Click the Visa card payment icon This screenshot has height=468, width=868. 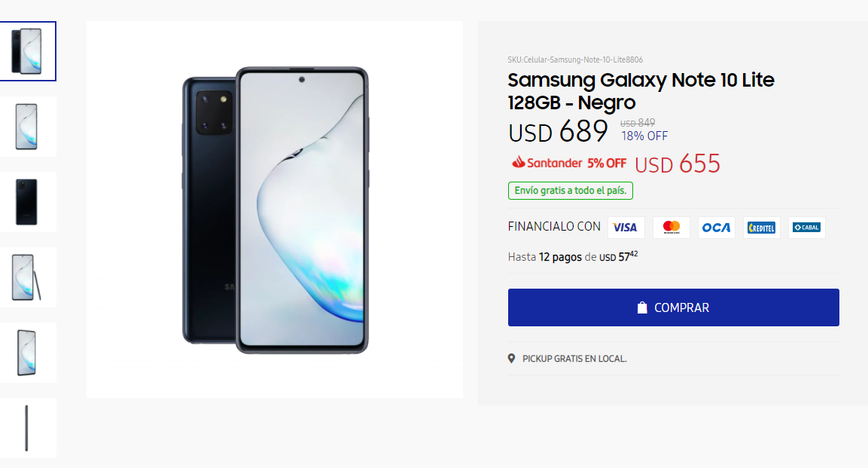[626, 228]
